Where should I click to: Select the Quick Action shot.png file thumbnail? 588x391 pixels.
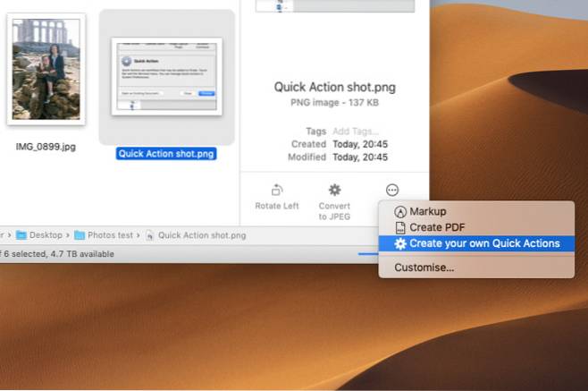click(167, 75)
